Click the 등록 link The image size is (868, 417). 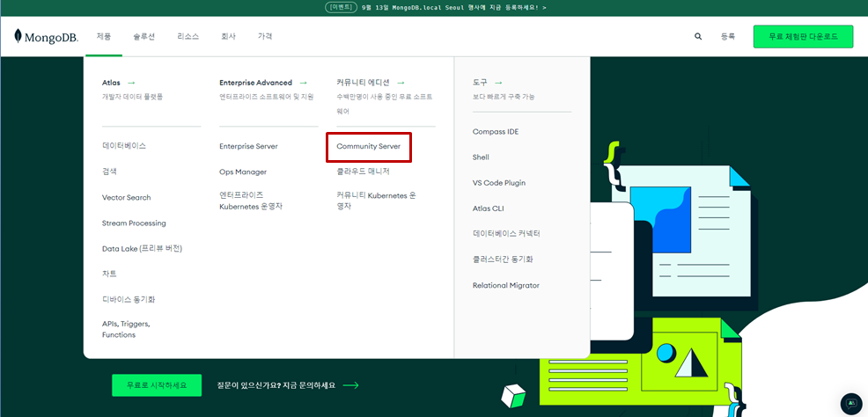728,36
